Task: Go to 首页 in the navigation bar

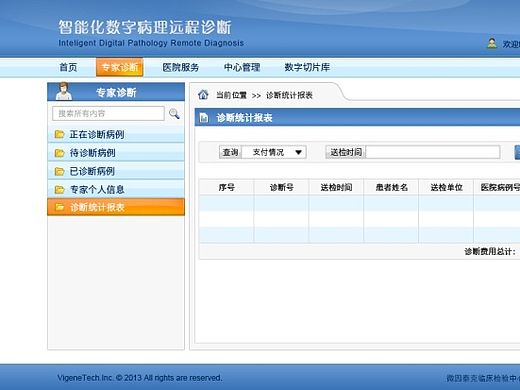Action: pos(68,67)
